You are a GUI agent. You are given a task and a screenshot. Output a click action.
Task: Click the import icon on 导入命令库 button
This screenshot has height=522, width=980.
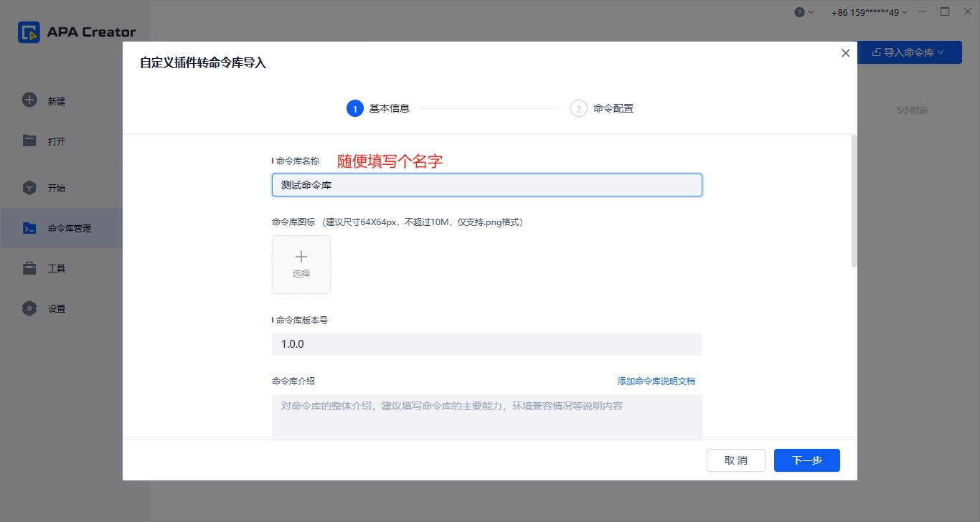(876, 52)
